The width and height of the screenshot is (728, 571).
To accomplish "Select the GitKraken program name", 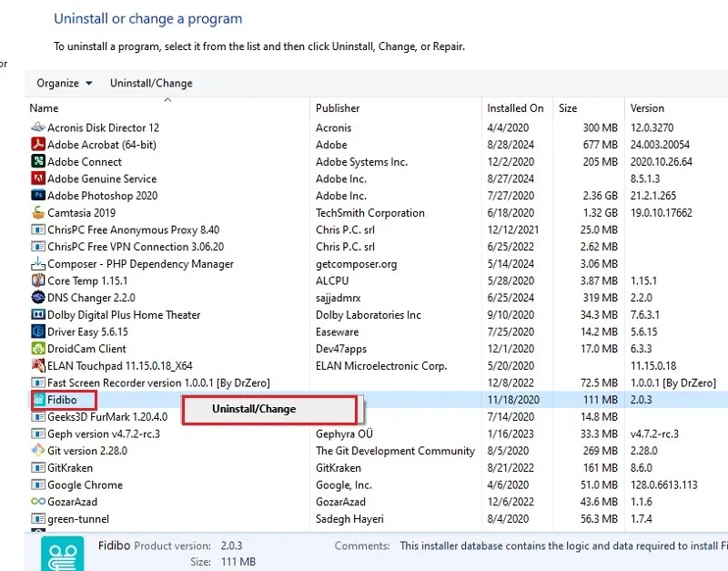I will [x=70, y=468].
